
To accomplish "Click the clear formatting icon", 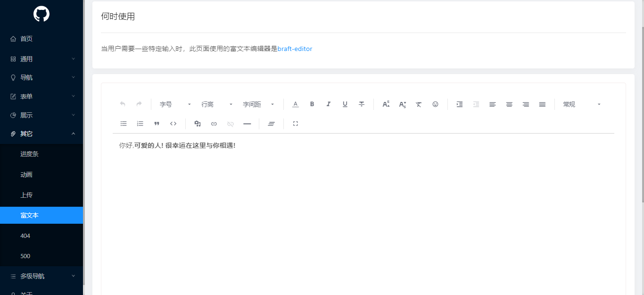I will pyautogui.click(x=419, y=104).
